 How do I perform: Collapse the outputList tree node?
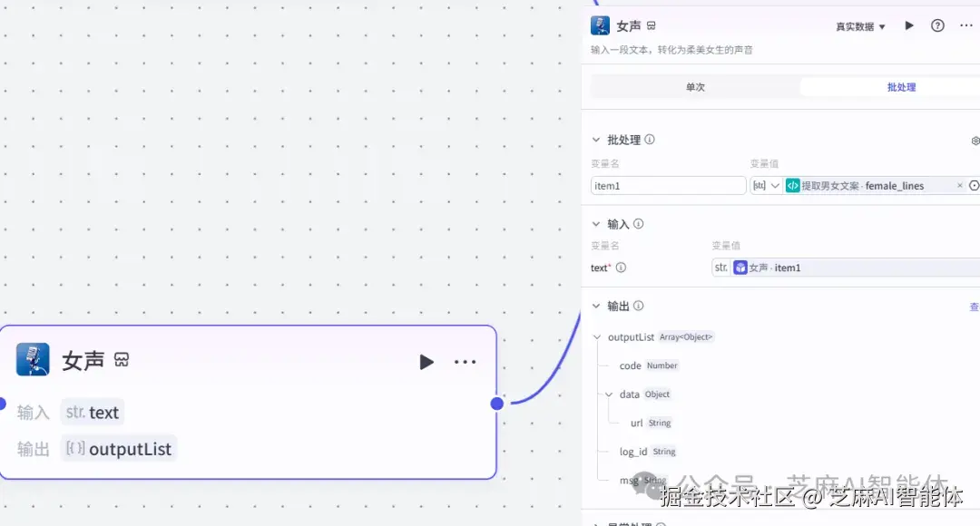pos(597,336)
